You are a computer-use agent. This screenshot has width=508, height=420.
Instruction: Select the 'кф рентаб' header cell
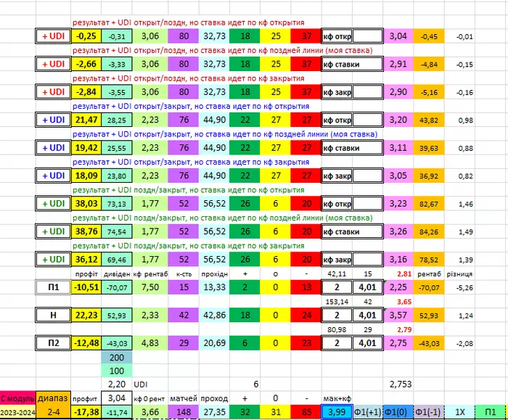click(150, 274)
